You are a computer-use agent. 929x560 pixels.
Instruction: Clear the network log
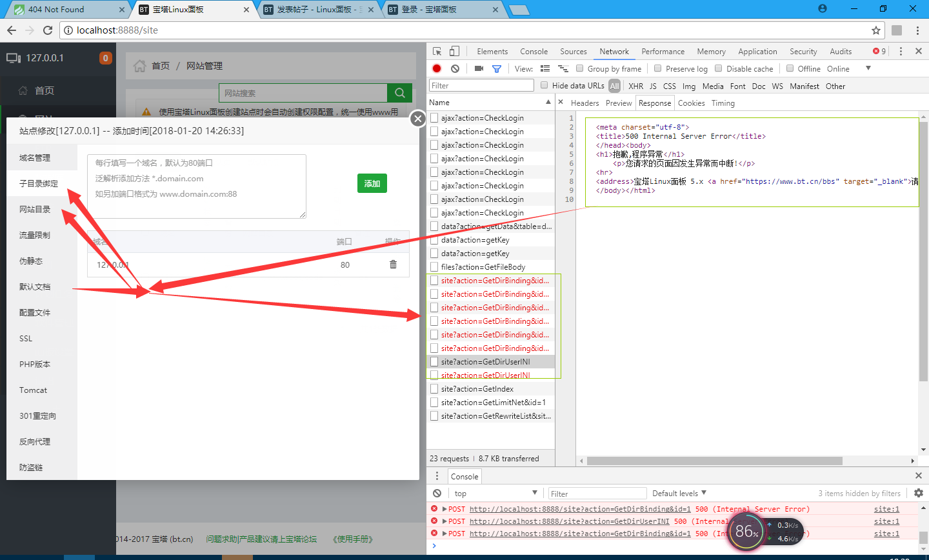(455, 68)
